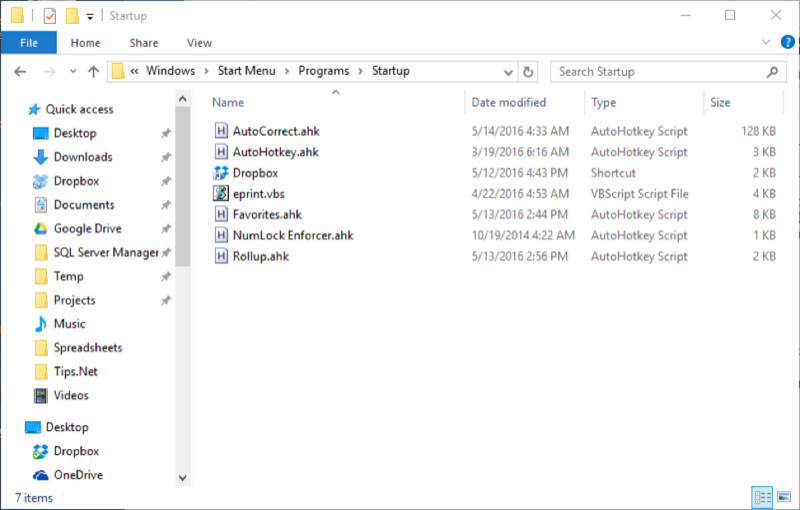Screen dimensions: 800x510
Task: Click the Up one level arrow
Action: click(93, 71)
